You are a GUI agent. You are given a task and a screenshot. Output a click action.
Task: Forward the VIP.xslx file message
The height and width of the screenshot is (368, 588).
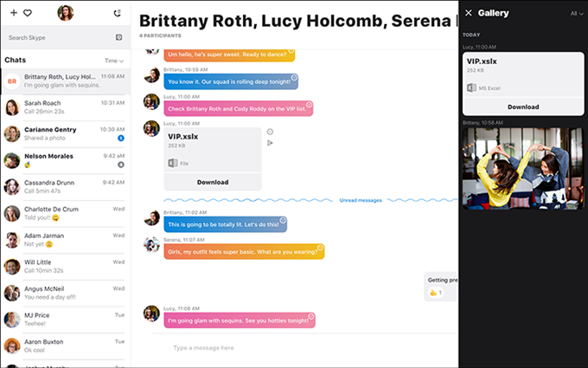pyautogui.click(x=270, y=143)
